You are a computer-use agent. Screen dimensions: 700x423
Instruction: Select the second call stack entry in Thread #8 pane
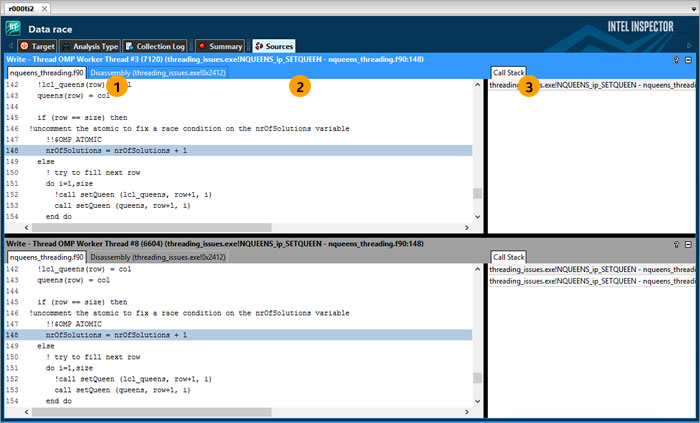click(592, 281)
